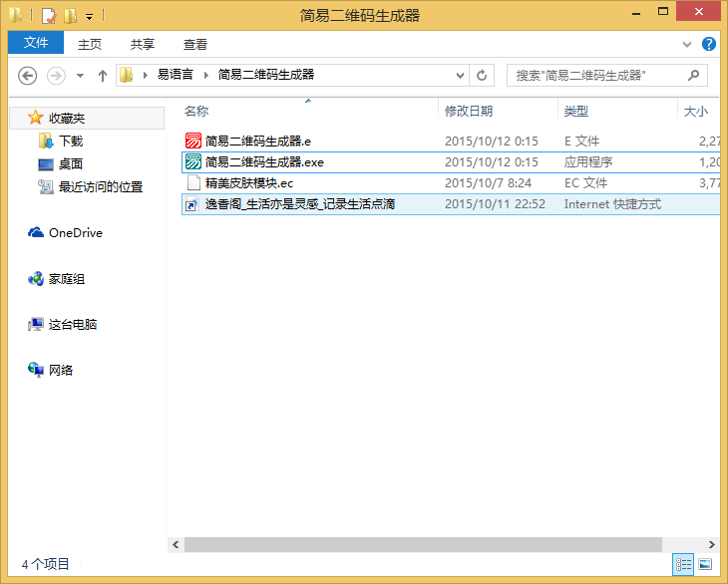Open 最近访问的位置 in the sidebar

point(101,186)
